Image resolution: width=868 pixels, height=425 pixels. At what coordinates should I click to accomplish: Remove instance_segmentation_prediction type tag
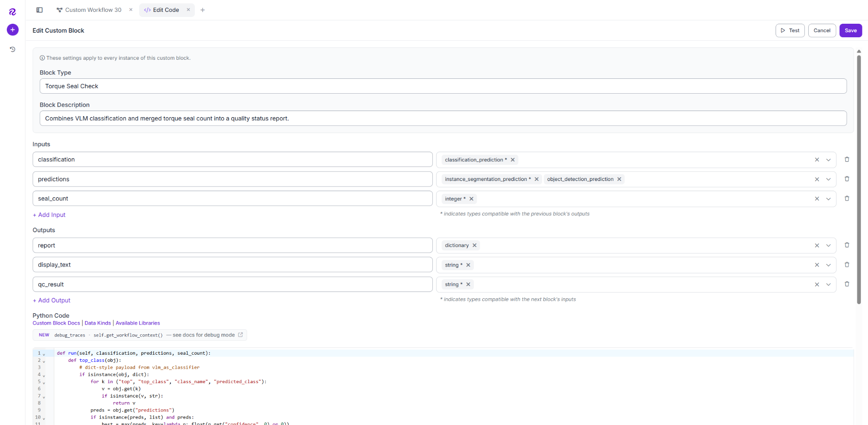tap(537, 179)
